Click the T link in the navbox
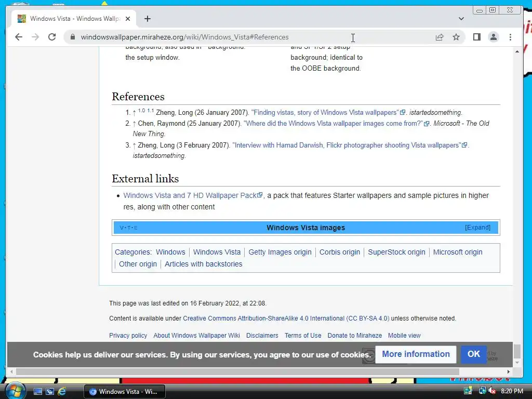Viewport: 532px width, 399px height. [x=129, y=228]
